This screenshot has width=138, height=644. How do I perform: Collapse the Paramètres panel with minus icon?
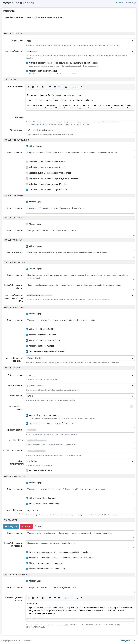134,11
